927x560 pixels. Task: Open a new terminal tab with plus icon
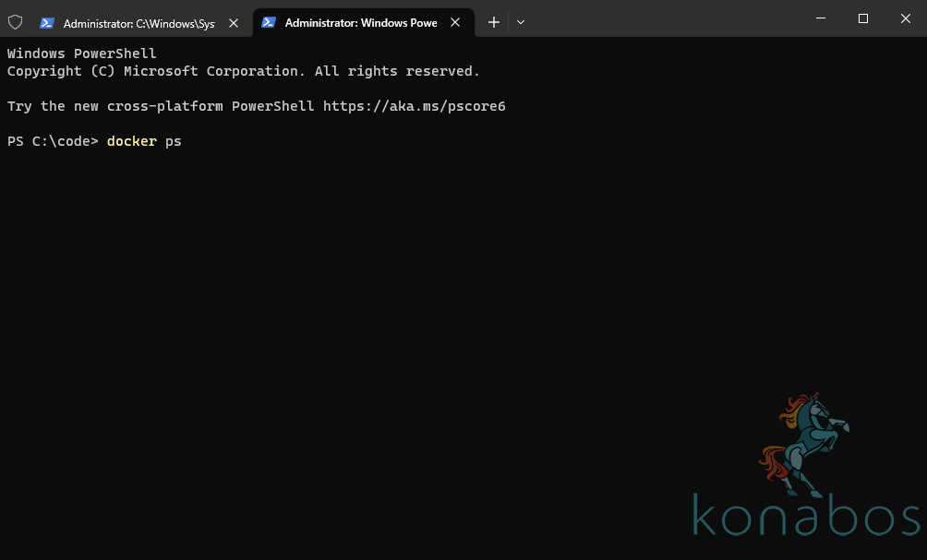tap(493, 21)
